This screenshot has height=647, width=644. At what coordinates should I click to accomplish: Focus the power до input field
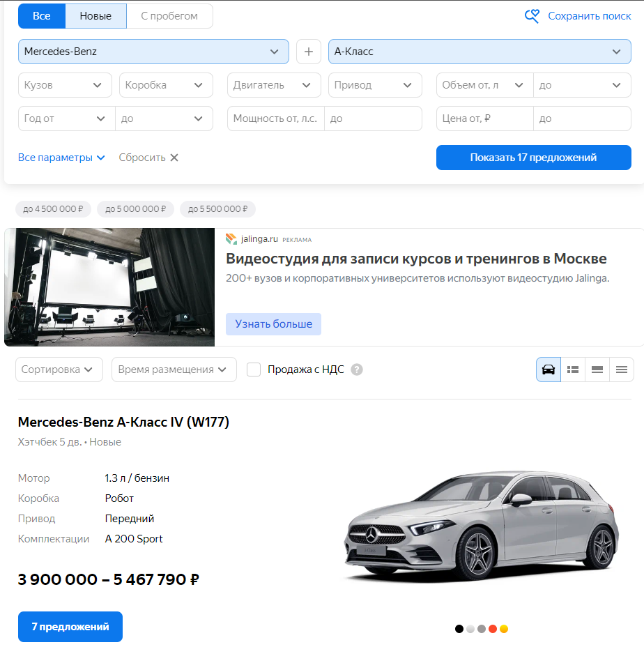[x=374, y=119]
